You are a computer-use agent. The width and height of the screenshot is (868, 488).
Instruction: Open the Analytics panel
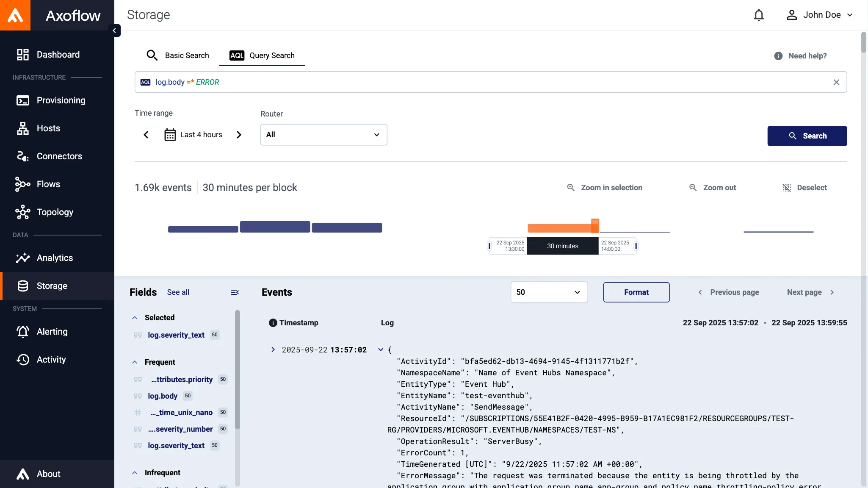tap(54, 258)
